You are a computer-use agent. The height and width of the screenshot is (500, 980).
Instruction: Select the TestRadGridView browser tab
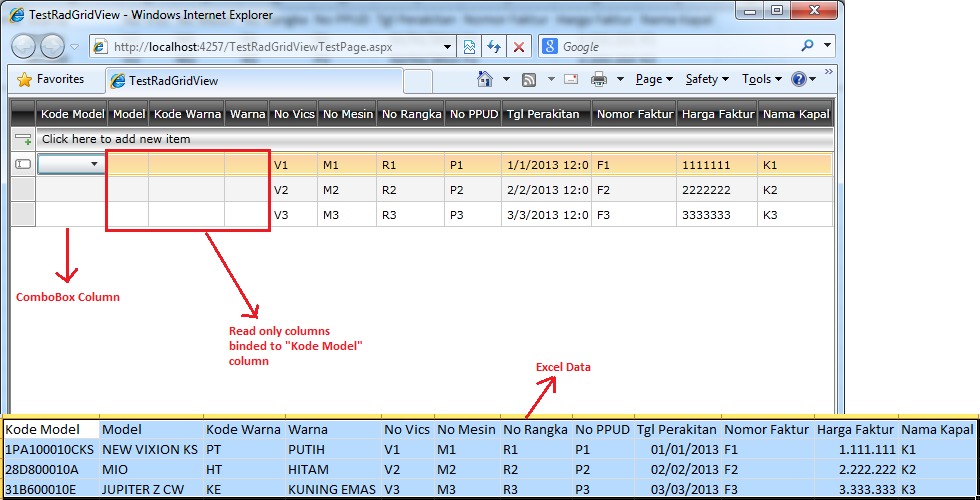253,81
